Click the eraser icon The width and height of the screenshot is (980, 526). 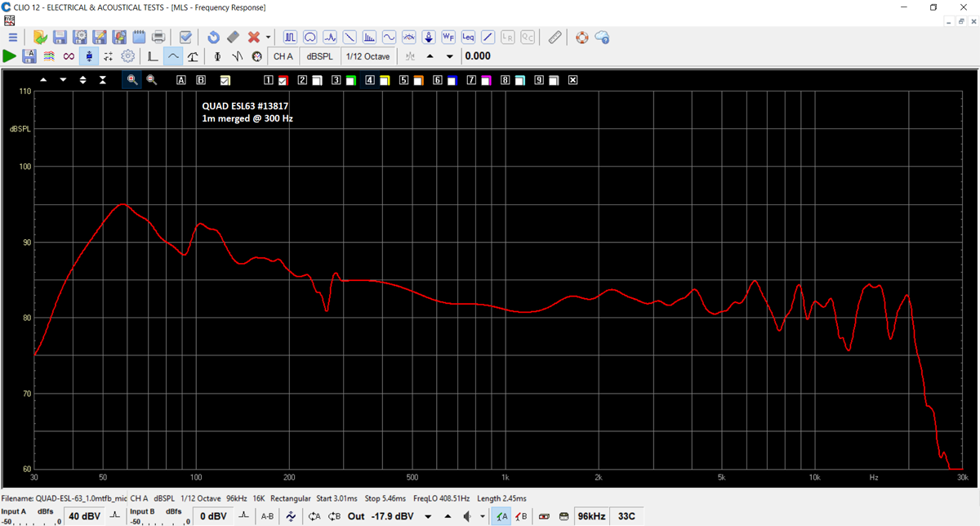click(233, 38)
